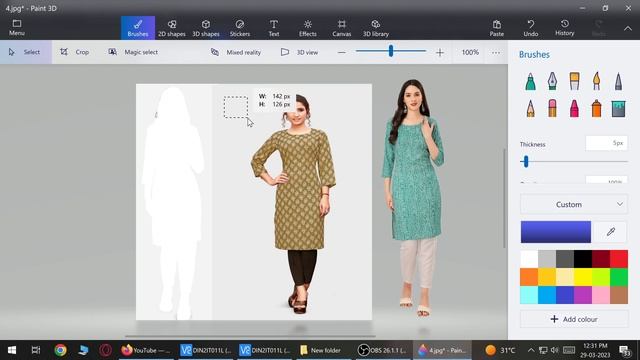
Task: Open Task View on taskbar
Action: click(x=36, y=350)
